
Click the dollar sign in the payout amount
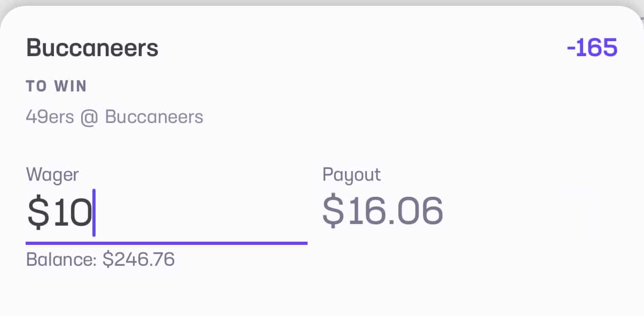(333, 211)
